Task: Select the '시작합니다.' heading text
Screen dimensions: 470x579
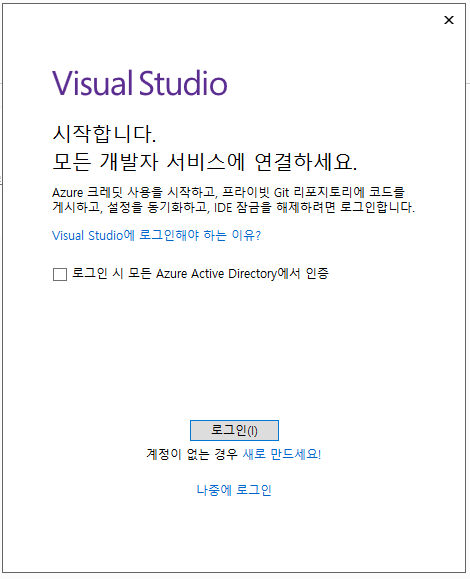Action: point(104,134)
